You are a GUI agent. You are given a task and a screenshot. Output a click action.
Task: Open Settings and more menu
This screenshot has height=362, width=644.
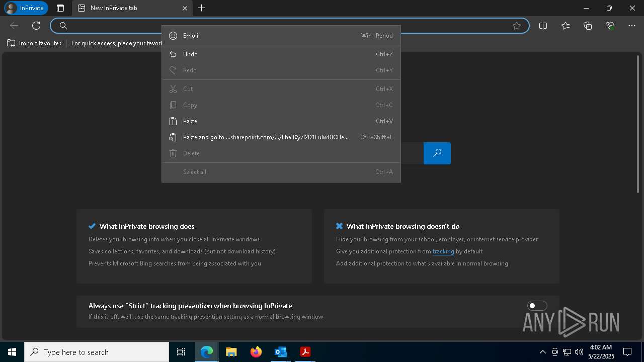point(632,26)
